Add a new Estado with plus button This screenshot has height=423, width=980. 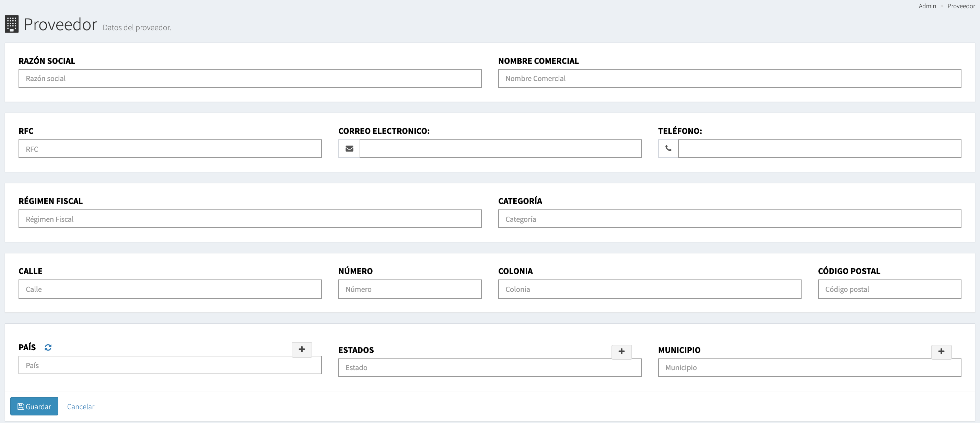[621, 352]
